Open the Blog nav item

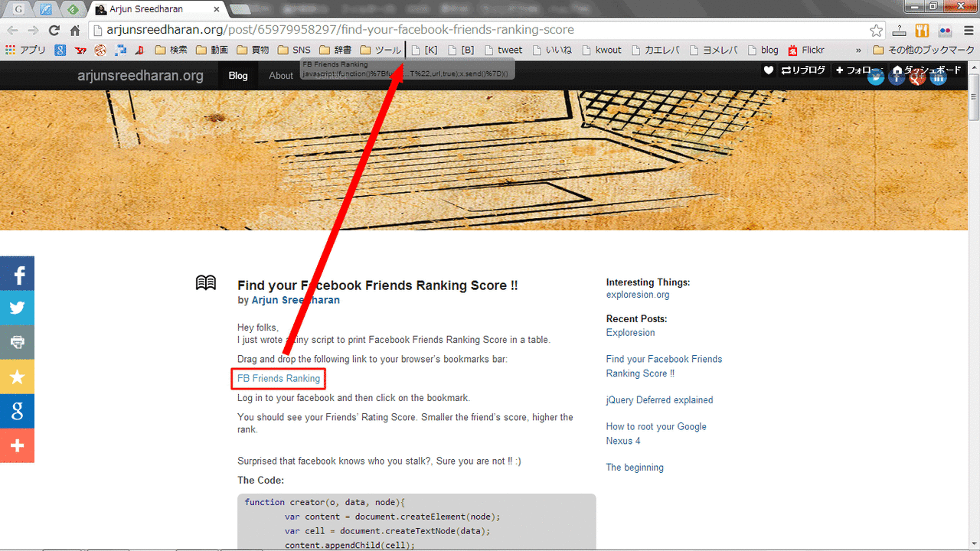(x=238, y=76)
